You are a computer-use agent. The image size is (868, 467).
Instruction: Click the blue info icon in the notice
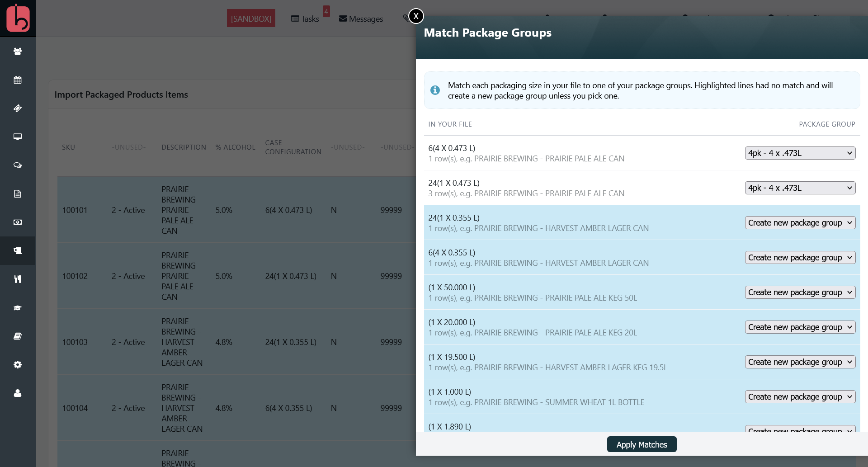click(x=435, y=90)
